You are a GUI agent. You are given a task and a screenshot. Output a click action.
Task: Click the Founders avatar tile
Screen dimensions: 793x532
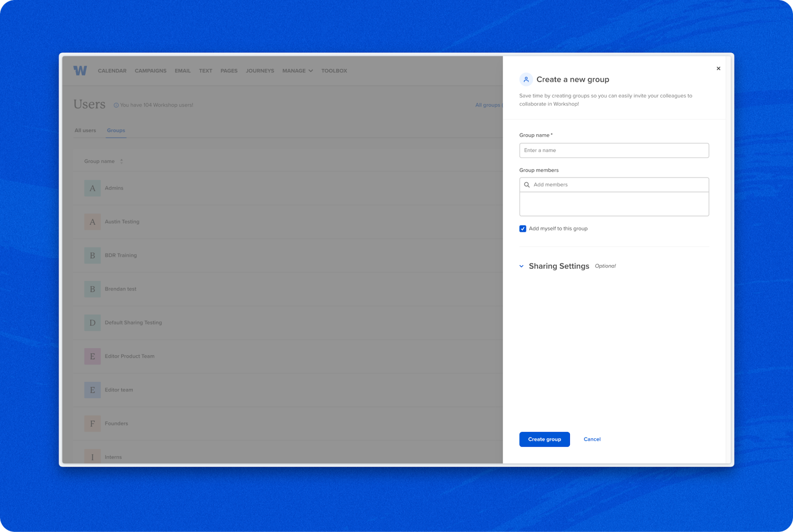pyautogui.click(x=92, y=424)
